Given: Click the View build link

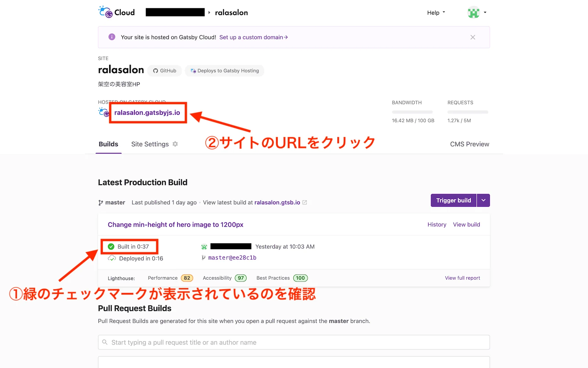Looking at the screenshot, I should click(466, 224).
